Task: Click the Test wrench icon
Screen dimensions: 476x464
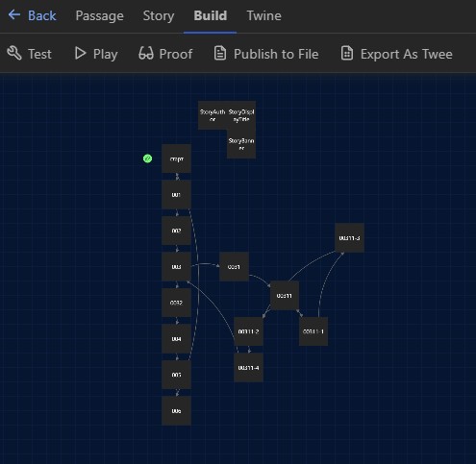Action: [x=14, y=53]
